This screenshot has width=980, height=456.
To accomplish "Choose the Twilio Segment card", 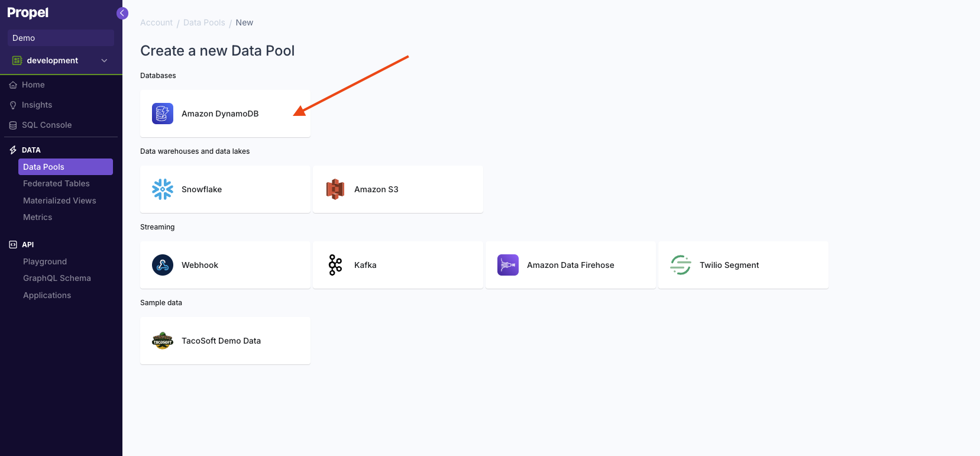I will pos(743,265).
